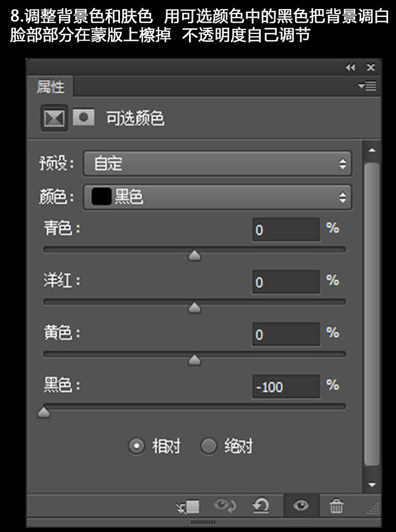Click the reset to adjustment defaults icon
Screen dimensions: 396x532
261,505
